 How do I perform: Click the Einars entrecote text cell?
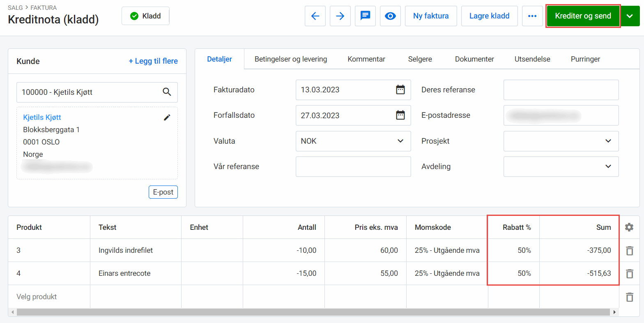click(x=136, y=273)
